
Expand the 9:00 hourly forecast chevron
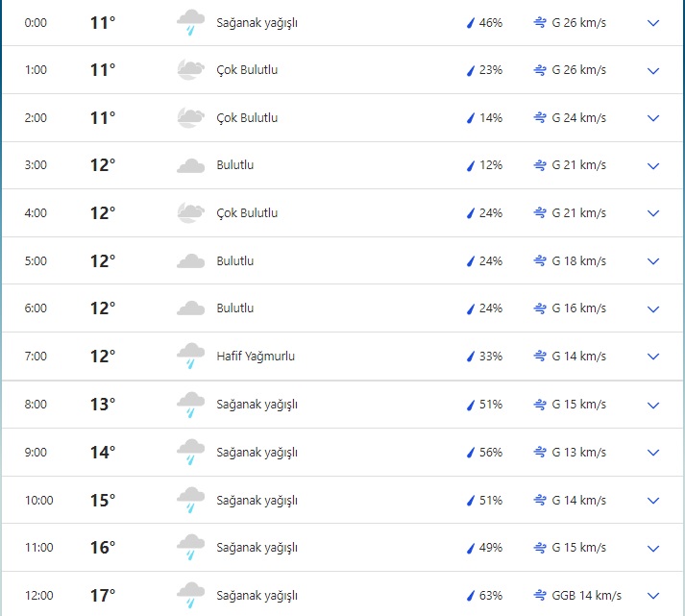point(653,452)
